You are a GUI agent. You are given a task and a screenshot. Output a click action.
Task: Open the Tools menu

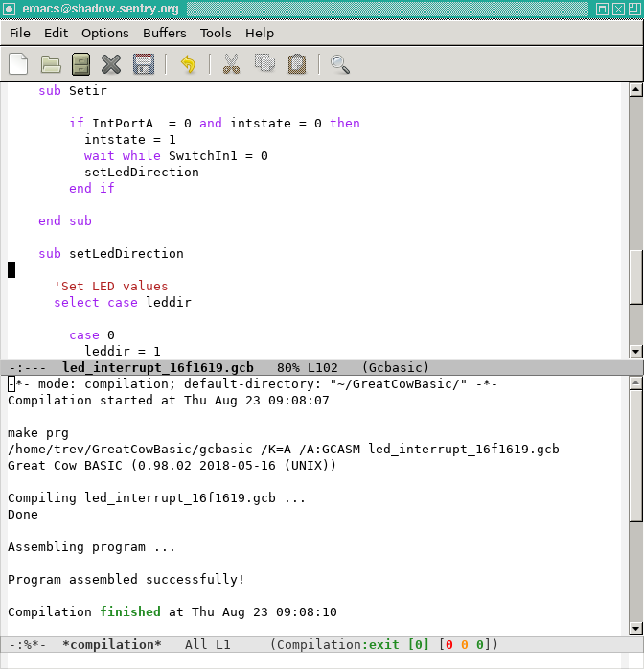216,33
